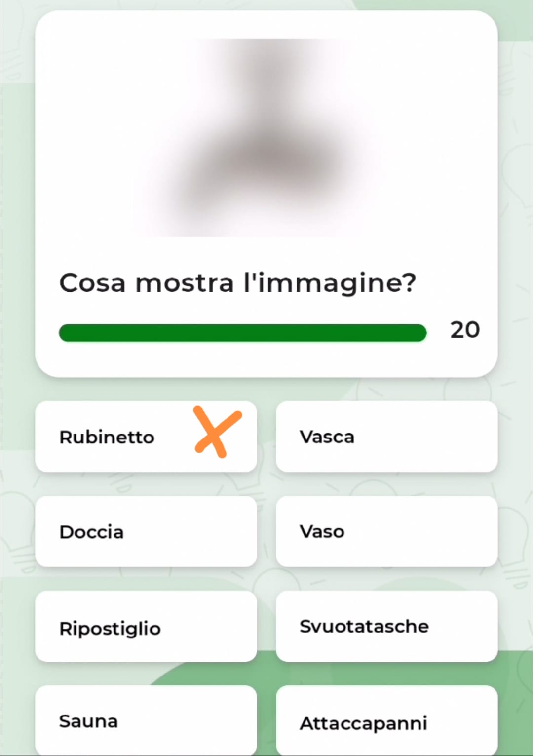Click the green countdown progress bar
Viewport: 533px width, 756px height.
click(x=243, y=333)
